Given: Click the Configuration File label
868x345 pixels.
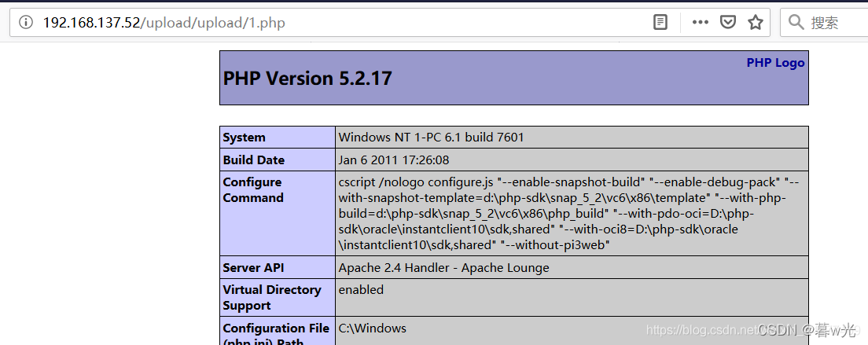Looking at the screenshot, I should pos(276,333).
